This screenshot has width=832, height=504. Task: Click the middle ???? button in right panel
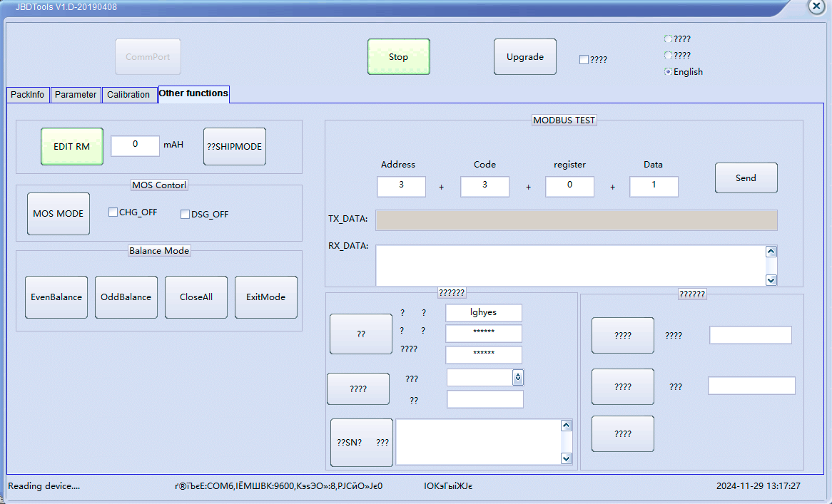pyautogui.click(x=623, y=387)
